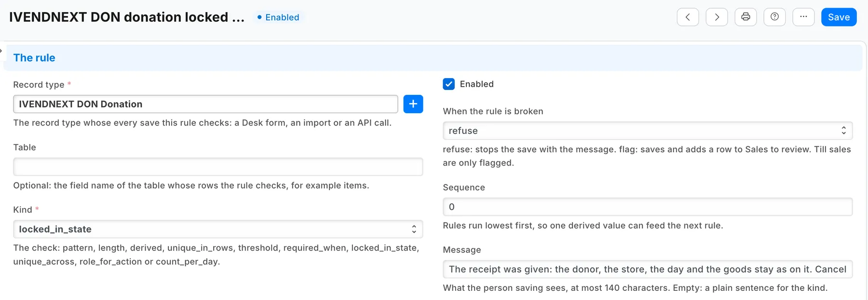Click the 'Sequence' label
868x300 pixels.
click(464, 187)
